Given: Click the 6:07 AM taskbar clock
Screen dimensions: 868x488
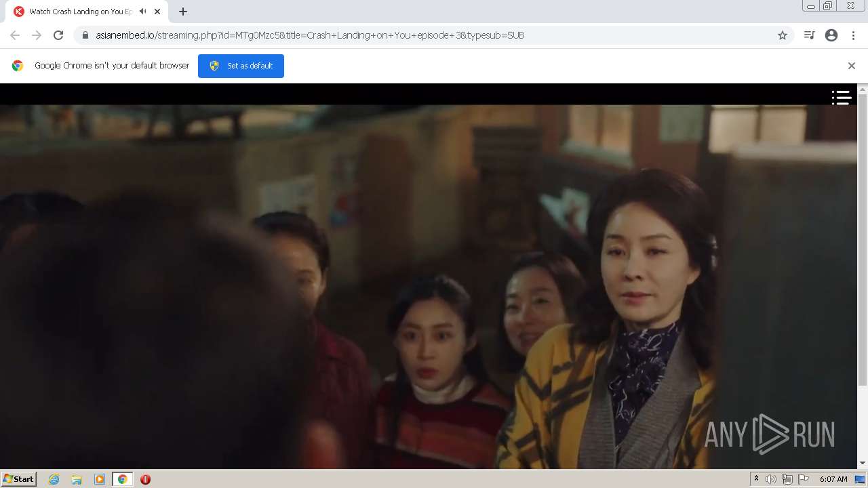Looking at the screenshot, I should (x=833, y=479).
